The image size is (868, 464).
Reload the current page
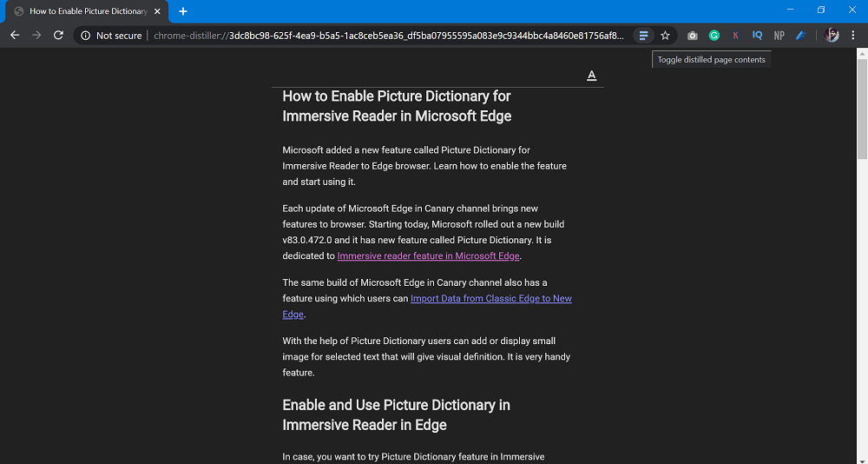[x=58, y=36]
